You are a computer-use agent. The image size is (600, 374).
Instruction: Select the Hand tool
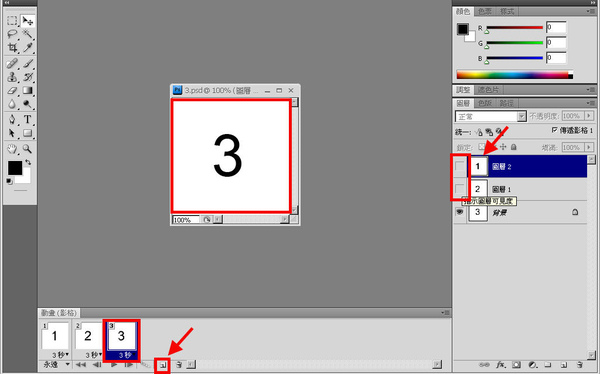(12, 149)
